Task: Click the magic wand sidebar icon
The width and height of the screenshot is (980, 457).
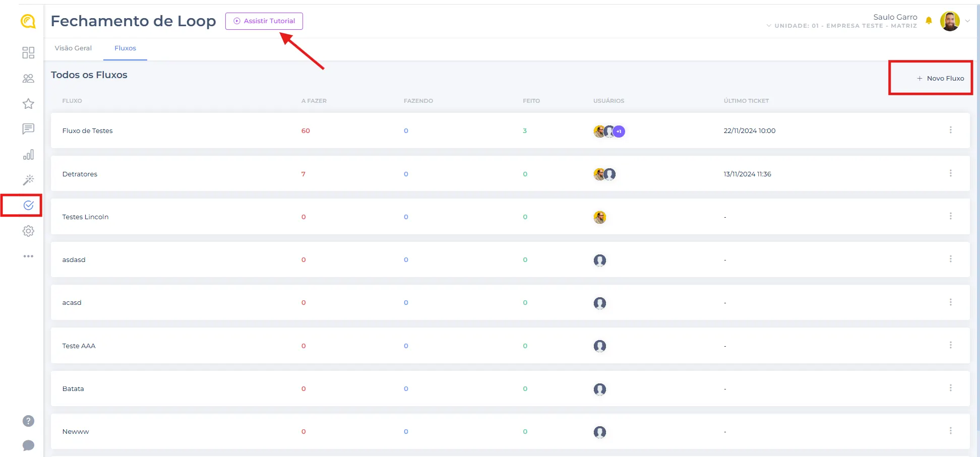Action: tap(28, 180)
